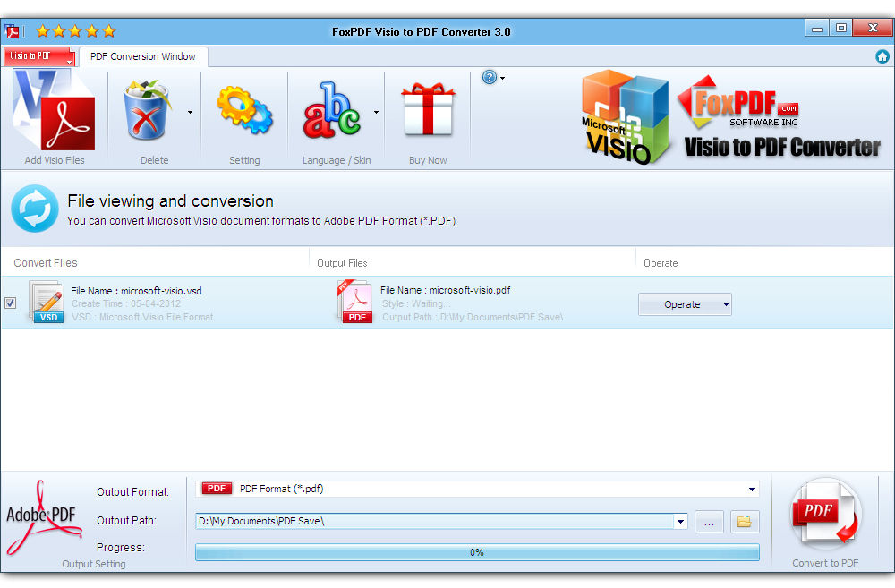
Task: Click the blue help question mark icon
Action: click(x=490, y=77)
